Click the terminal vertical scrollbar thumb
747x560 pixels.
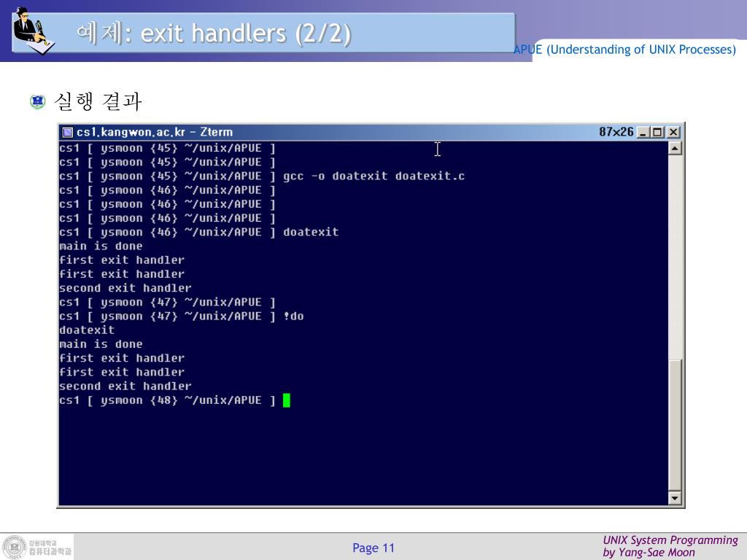click(x=675, y=425)
